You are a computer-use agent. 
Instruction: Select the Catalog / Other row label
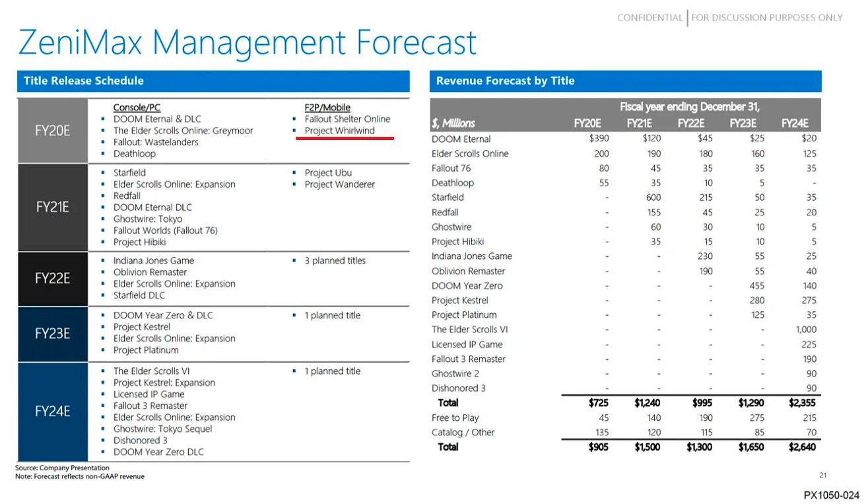click(x=463, y=433)
